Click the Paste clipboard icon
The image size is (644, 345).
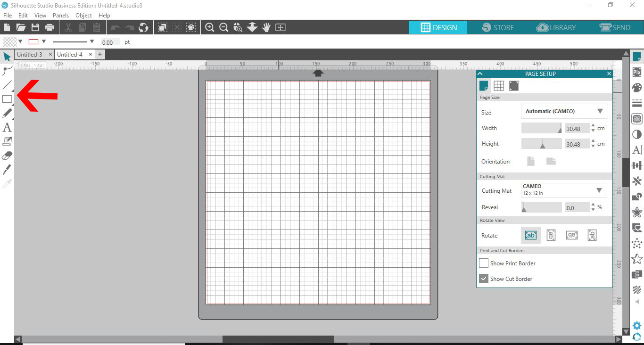tap(97, 27)
